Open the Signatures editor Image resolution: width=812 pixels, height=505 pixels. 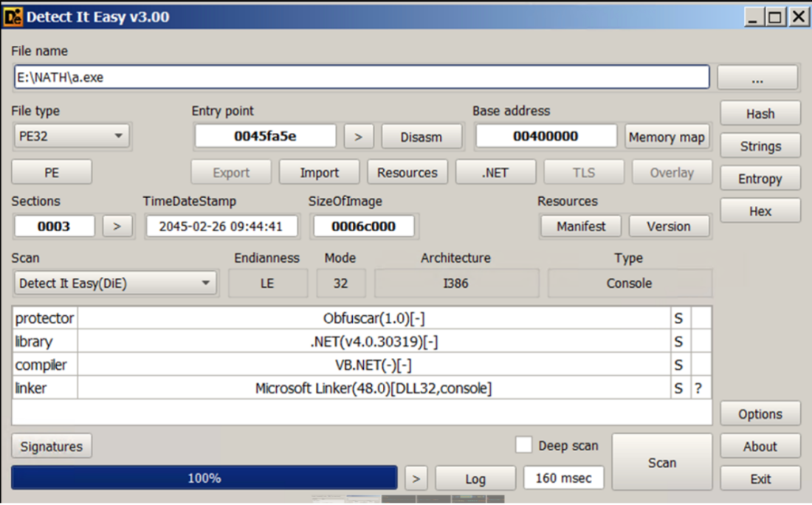[52, 446]
